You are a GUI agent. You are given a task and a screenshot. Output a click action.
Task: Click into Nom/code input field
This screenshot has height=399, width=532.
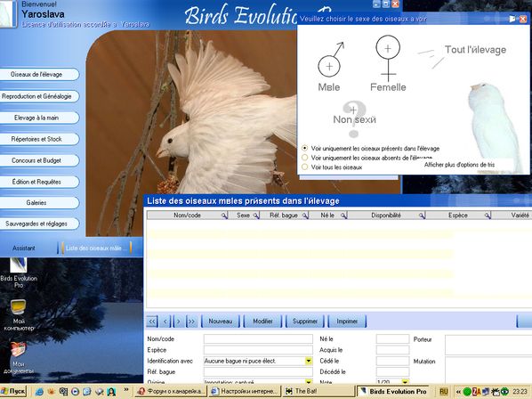[258, 339]
